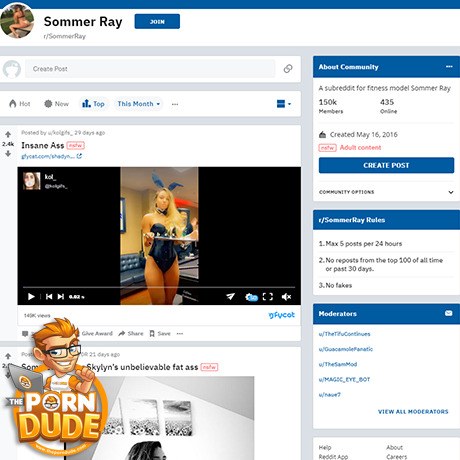460x460 pixels.
Task: Open the 'Insane Ass' post title
Action: point(43,145)
